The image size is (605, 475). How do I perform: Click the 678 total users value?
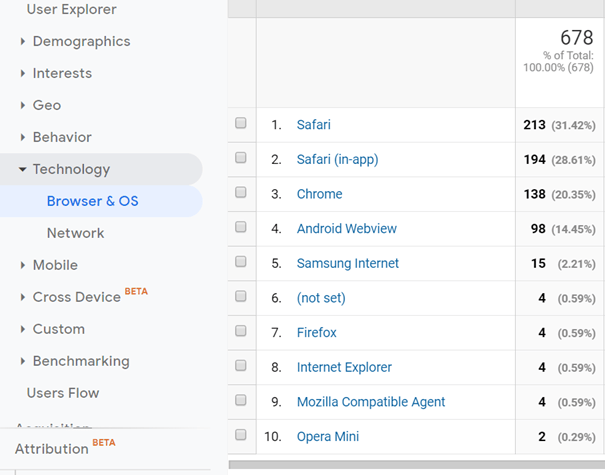tap(577, 38)
